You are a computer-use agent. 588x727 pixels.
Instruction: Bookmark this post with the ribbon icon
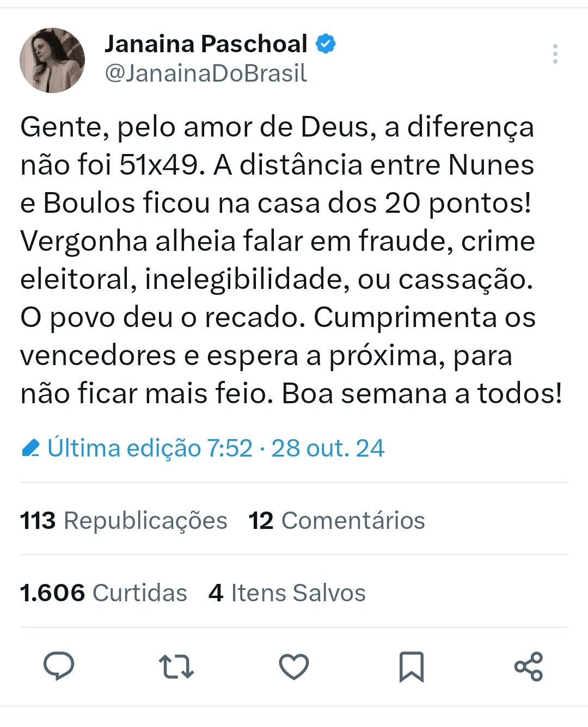pos(411,667)
